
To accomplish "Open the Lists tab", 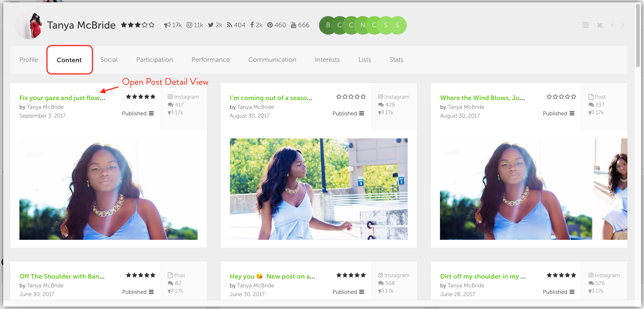I will pyautogui.click(x=364, y=60).
